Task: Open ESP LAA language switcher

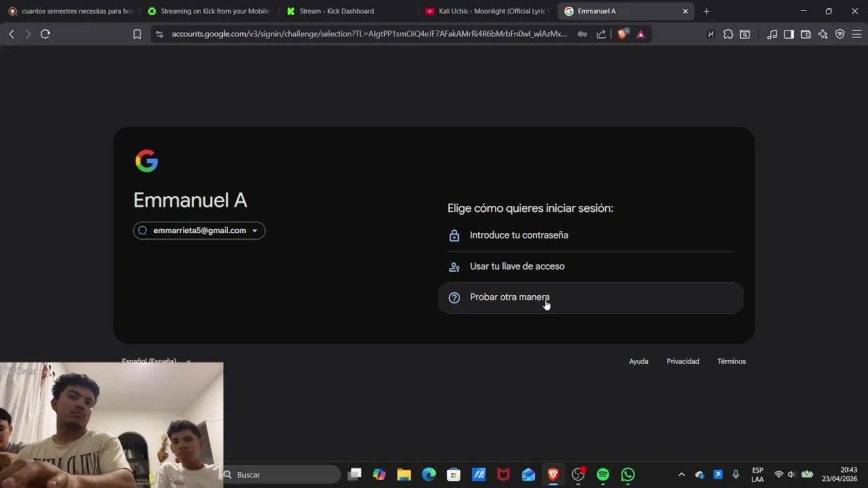Action: [x=757, y=474]
